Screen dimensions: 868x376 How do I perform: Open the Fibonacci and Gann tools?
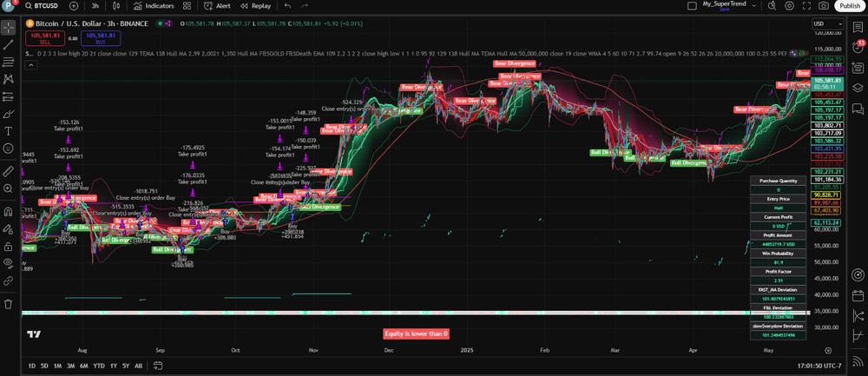pos(9,62)
